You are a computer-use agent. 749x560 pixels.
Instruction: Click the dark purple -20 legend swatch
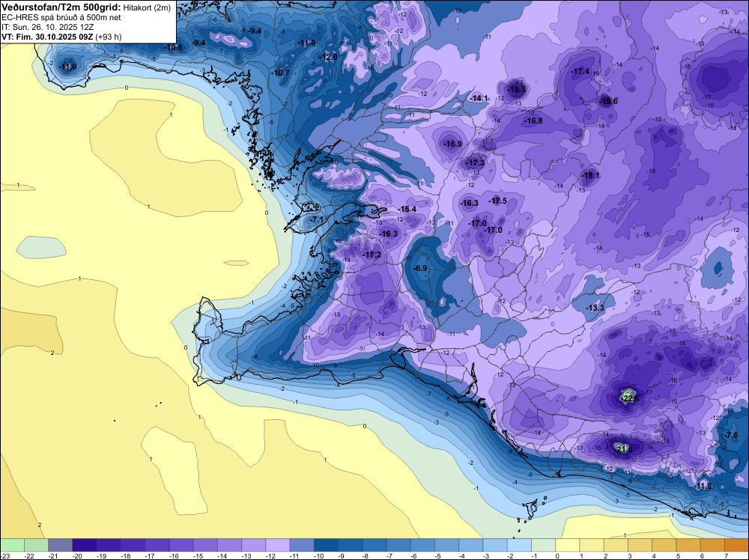85,545
